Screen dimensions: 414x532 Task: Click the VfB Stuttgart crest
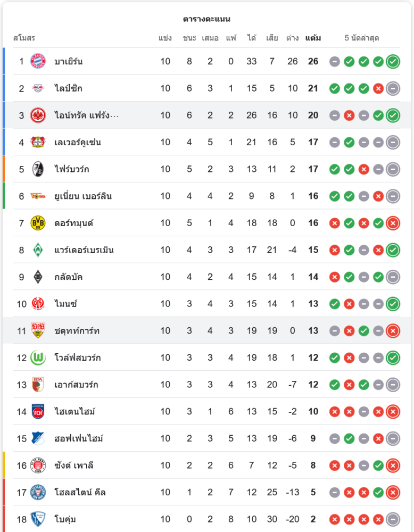point(38,330)
